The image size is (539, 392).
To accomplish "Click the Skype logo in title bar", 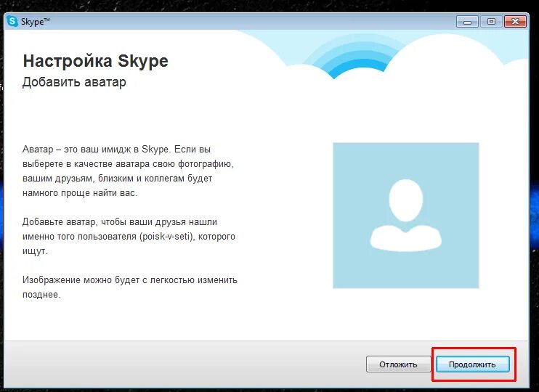I will click(x=12, y=22).
